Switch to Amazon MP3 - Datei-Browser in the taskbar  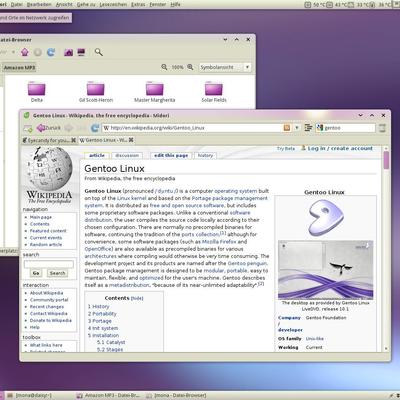coord(108,396)
